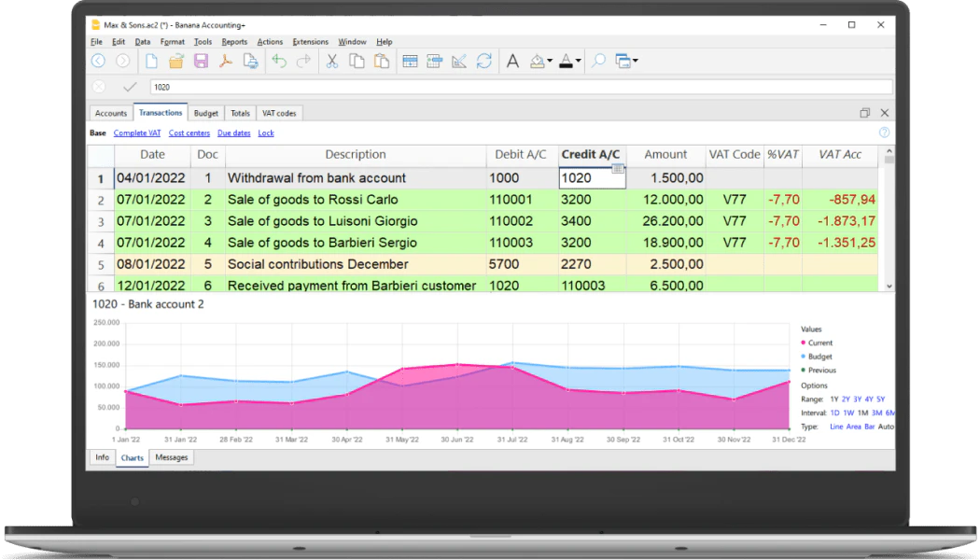Click the Credit A/C cell containing 1020
Screen dimensions: 980x560
pyautogui.click(x=592, y=178)
